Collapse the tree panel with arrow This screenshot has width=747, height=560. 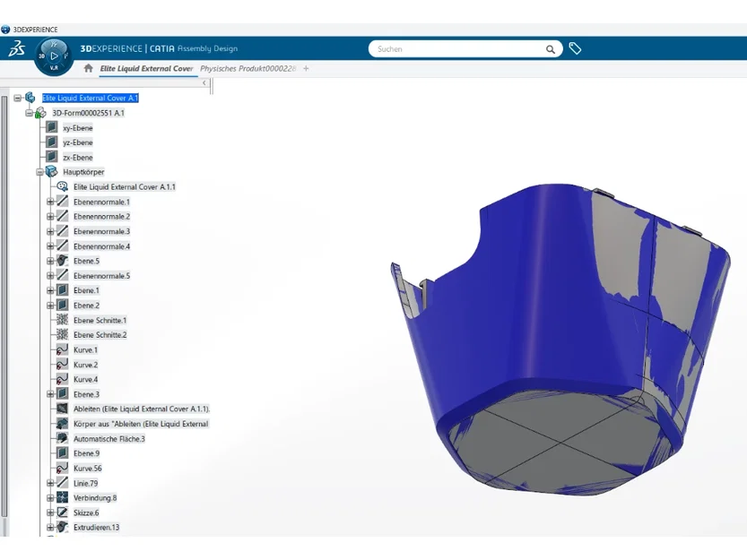tap(204, 82)
